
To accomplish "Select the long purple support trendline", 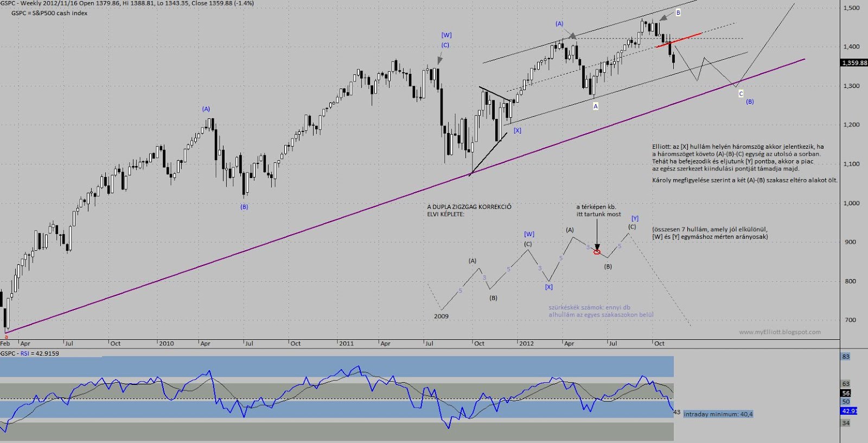I will 404,195.
